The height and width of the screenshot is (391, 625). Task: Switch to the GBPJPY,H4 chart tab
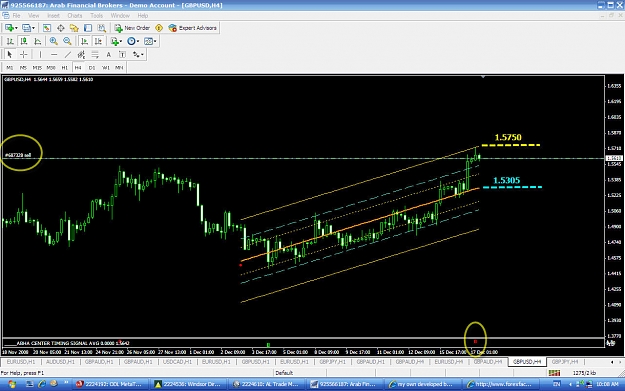(x=565, y=362)
